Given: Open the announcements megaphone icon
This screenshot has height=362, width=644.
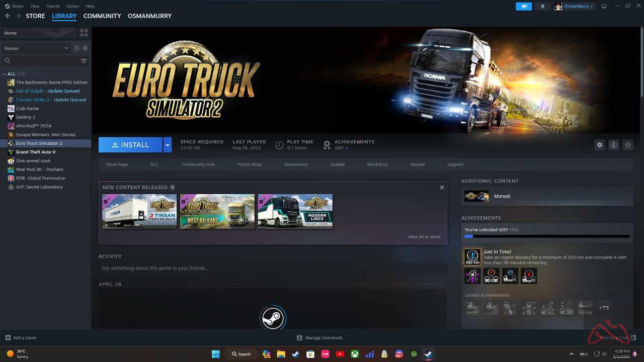Looking at the screenshot, I should [x=523, y=6].
